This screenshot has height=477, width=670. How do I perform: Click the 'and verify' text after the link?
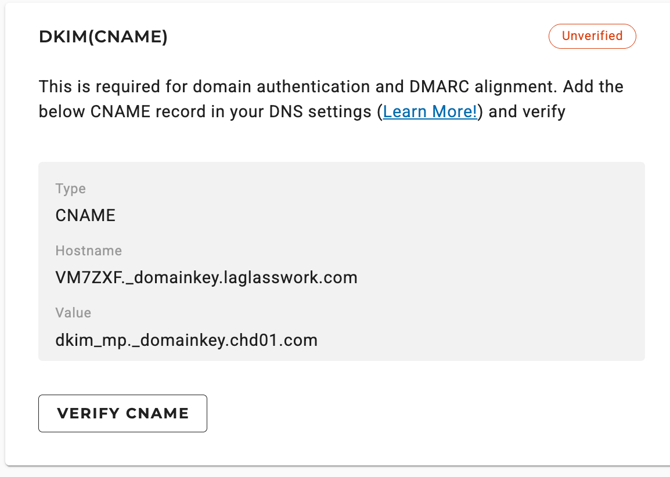point(527,112)
